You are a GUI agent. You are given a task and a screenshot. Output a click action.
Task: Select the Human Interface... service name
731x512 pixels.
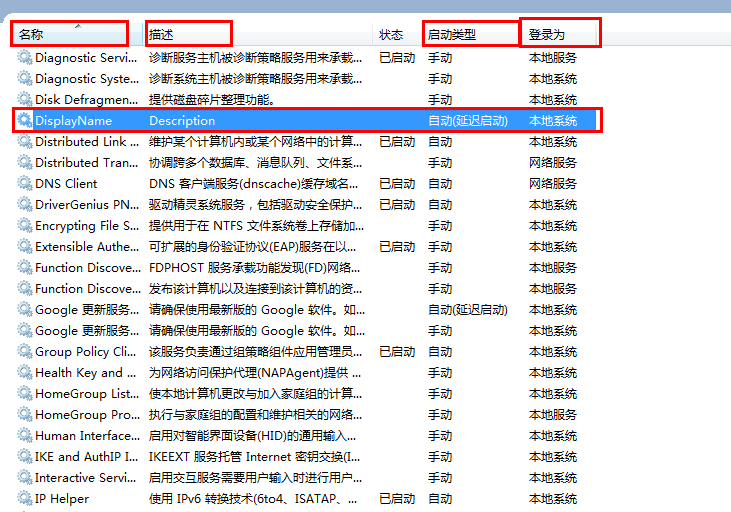87,436
